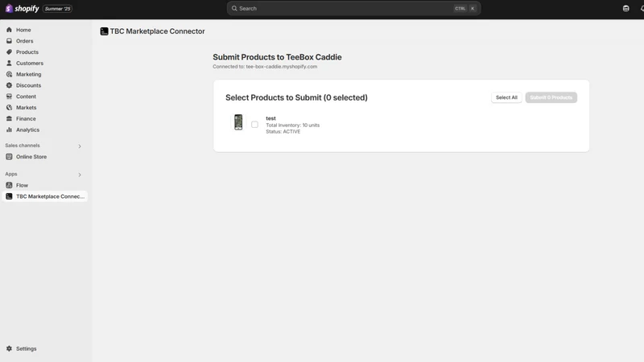Viewport: 644px width, 362px height.
Task: Click the TBC Marketplace Connector page title
Action: [x=157, y=31]
